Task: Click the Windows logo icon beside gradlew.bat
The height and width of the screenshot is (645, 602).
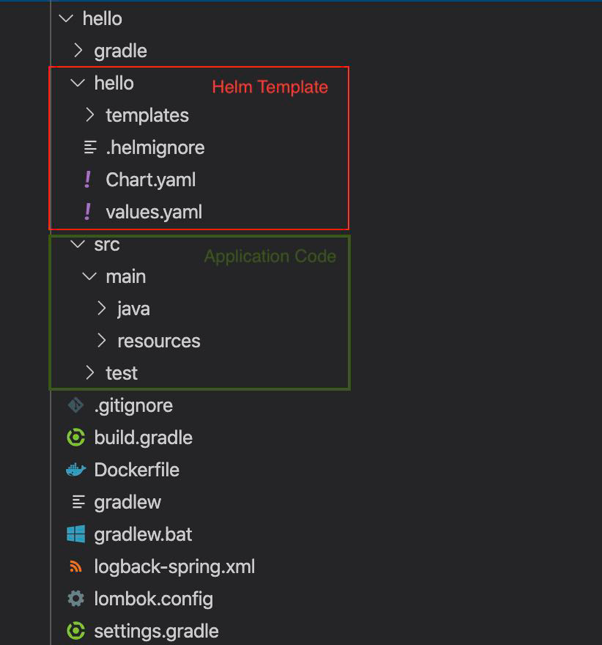Action: [x=76, y=534]
